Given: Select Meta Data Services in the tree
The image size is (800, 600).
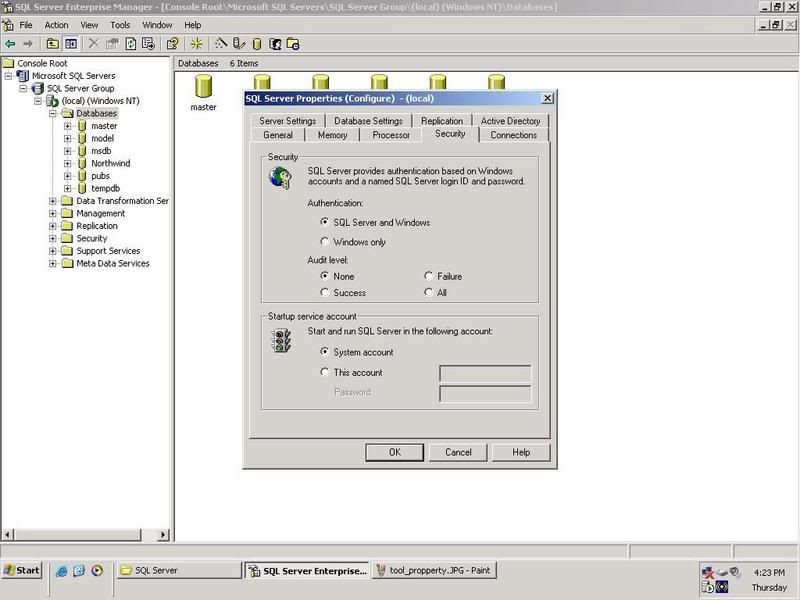Looking at the screenshot, I should (x=113, y=264).
